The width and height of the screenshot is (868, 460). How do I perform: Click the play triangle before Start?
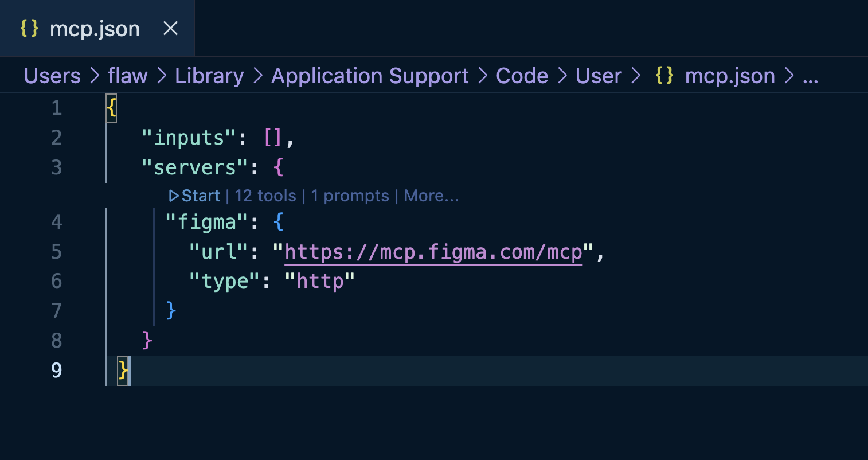click(174, 196)
